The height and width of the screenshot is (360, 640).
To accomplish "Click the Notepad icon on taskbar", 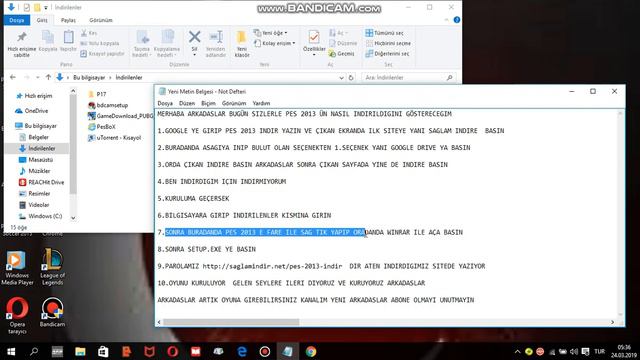I will click(x=287, y=351).
